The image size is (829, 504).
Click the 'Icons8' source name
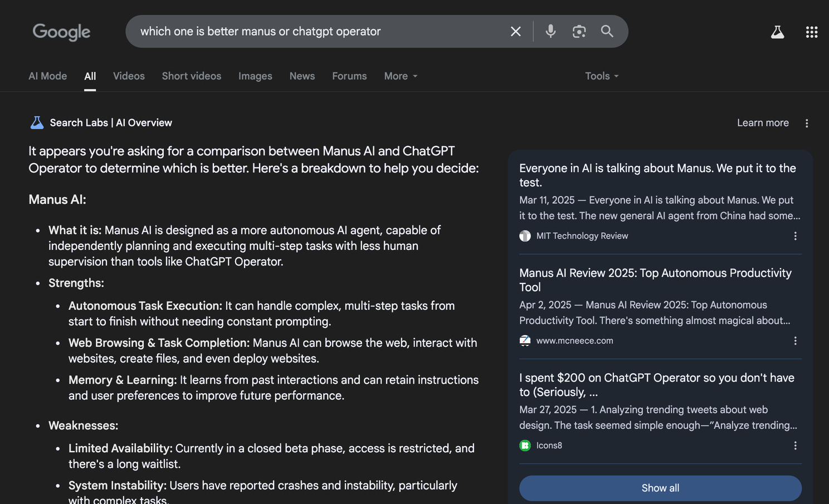click(x=549, y=446)
